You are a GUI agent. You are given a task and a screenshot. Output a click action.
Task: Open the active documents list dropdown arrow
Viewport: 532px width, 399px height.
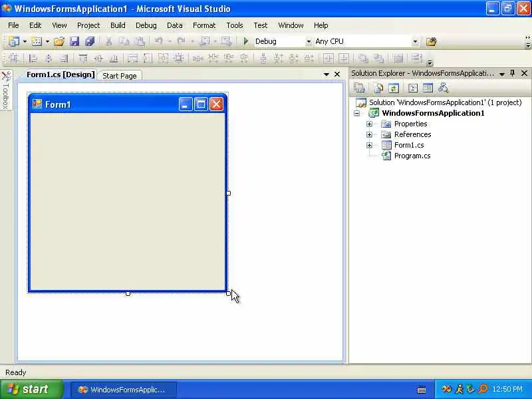pos(326,74)
